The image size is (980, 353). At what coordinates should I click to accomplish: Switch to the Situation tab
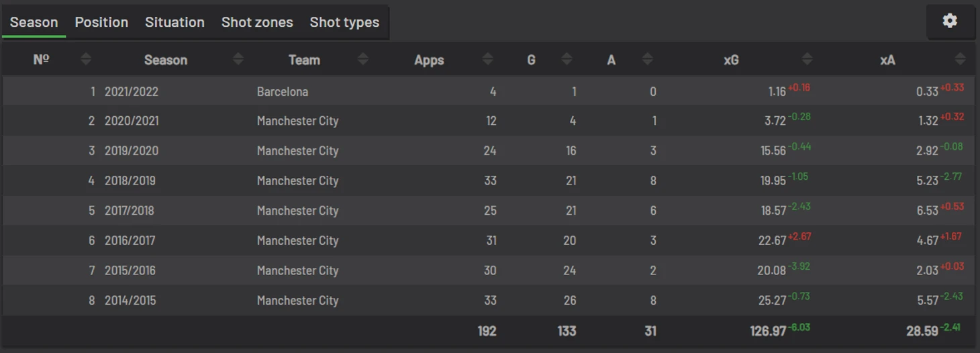[175, 22]
